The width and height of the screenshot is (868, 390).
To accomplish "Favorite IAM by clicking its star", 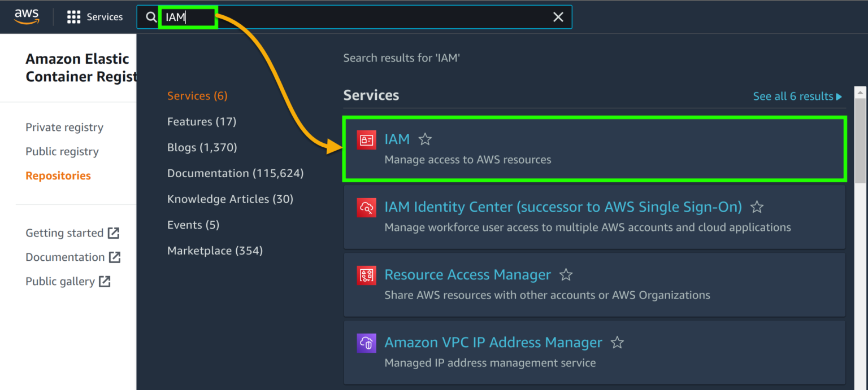I will coord(424,139).
